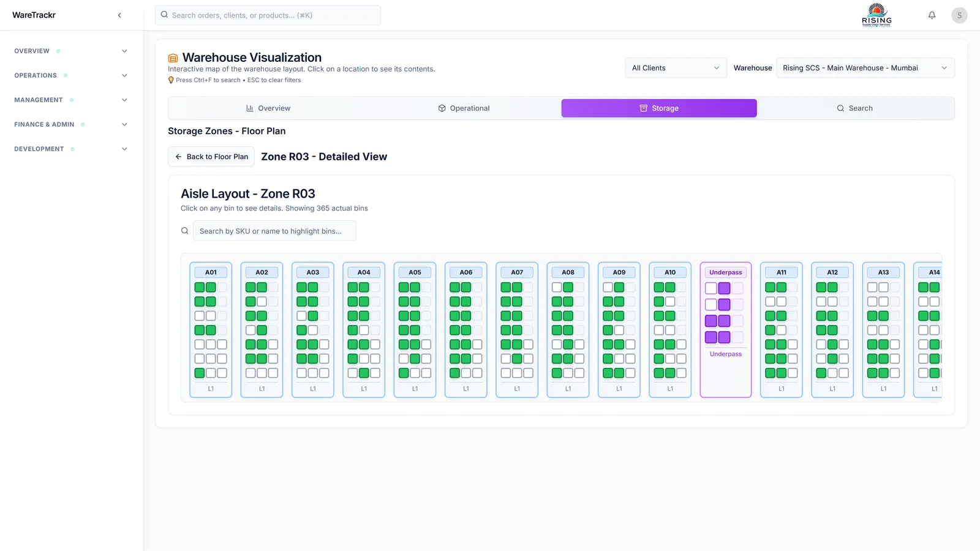Open the Search tab
This screenshot has height=551, width=980.
pos(854,108)
